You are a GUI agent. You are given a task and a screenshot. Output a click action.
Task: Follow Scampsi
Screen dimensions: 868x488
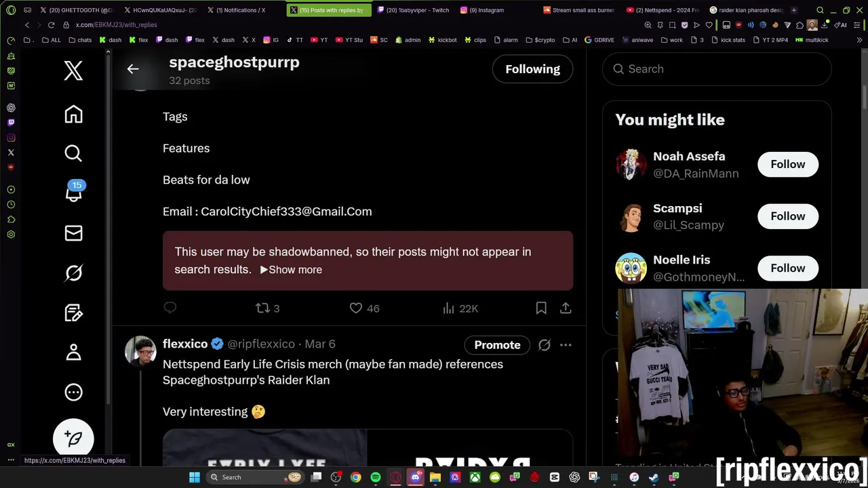pos(788,216)
